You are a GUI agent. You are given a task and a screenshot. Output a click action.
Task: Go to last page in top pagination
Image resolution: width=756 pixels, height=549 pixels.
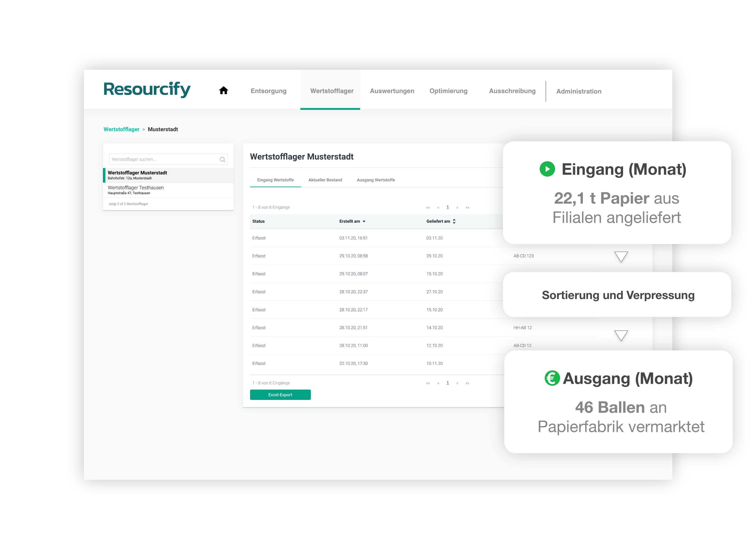[x=467, y=208]
